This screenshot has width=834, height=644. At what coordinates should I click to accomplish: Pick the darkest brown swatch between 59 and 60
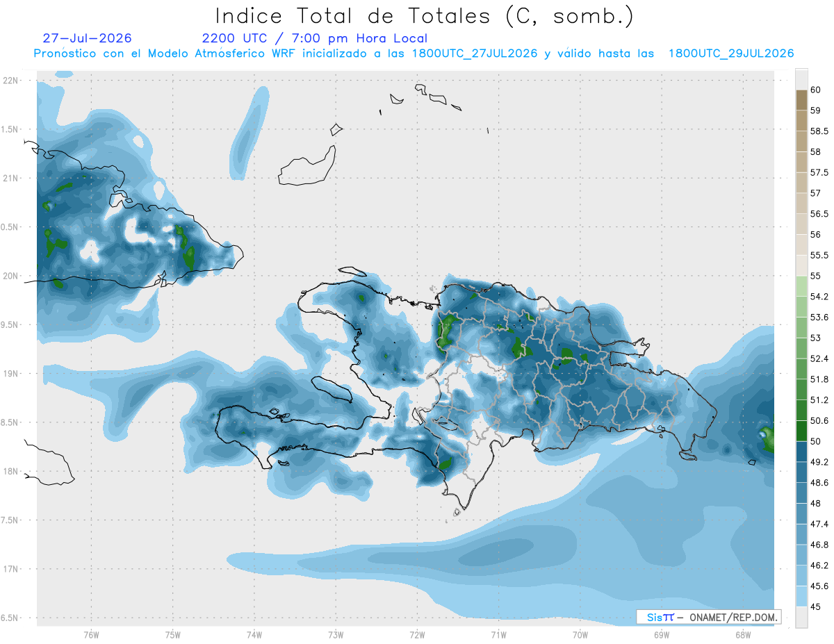[801, 100]
